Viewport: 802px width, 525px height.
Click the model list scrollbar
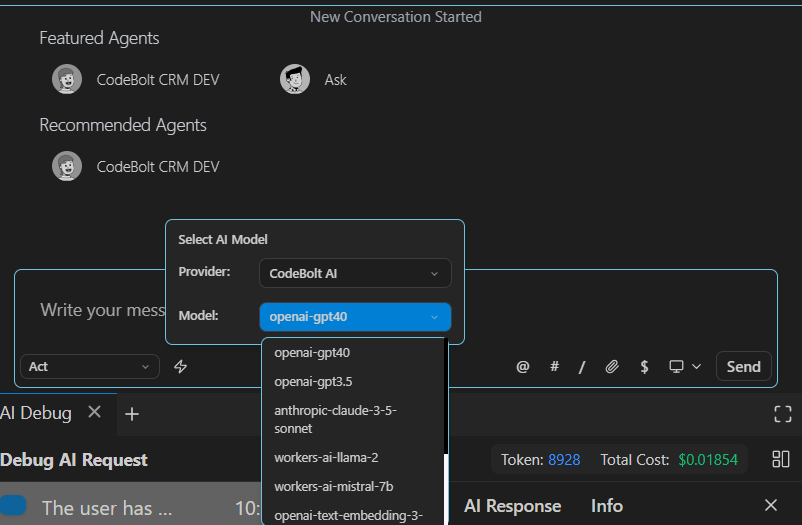click(446, 488)
